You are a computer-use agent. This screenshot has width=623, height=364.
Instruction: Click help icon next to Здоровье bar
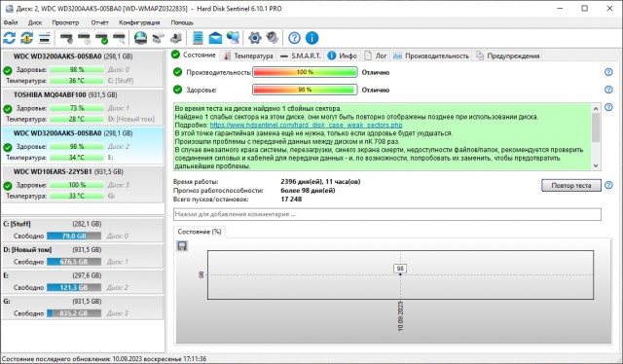click(x=608, y=90)
